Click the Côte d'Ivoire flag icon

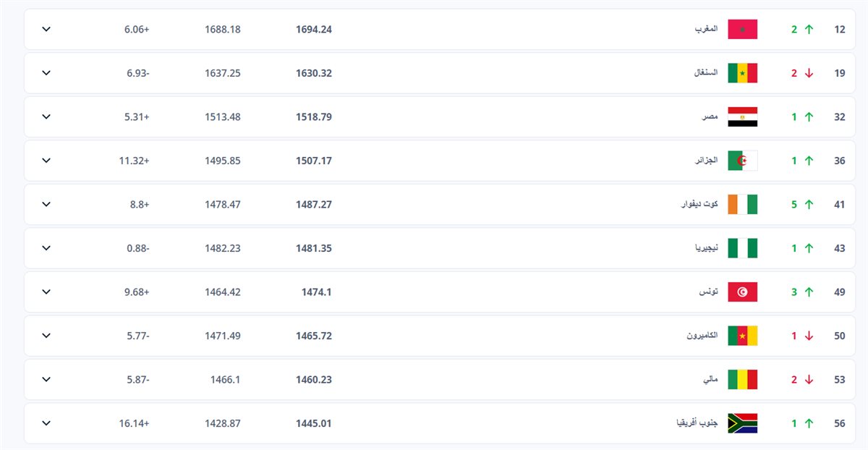pyautogui.click(x=742, y=205)
